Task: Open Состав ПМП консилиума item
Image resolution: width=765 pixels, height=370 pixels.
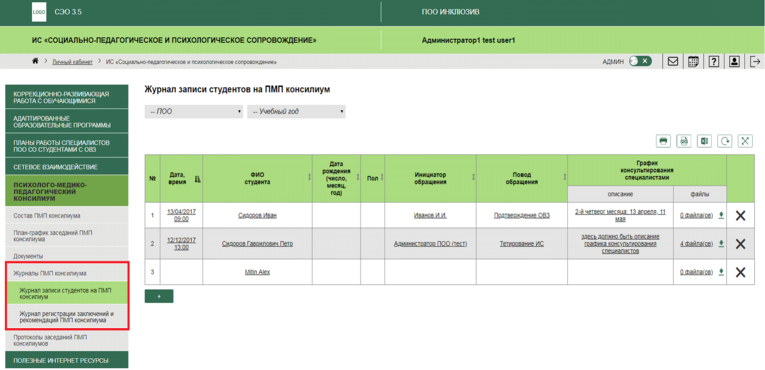Action: [66, 215]
